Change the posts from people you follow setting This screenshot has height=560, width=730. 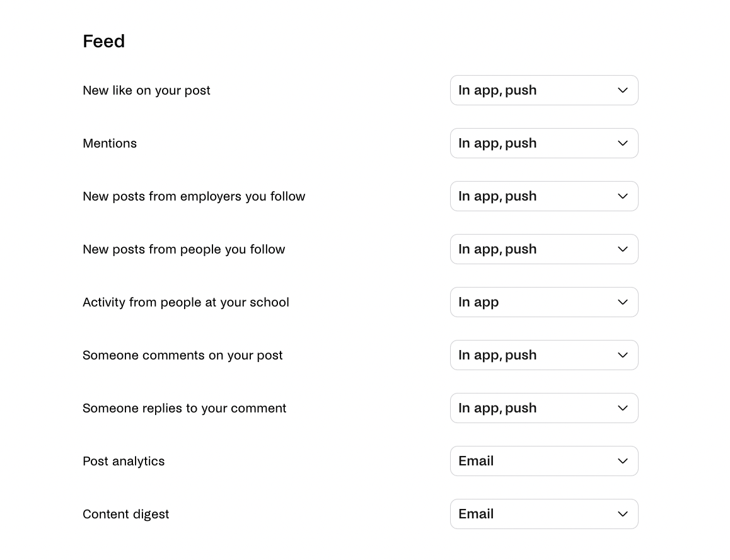544,249
